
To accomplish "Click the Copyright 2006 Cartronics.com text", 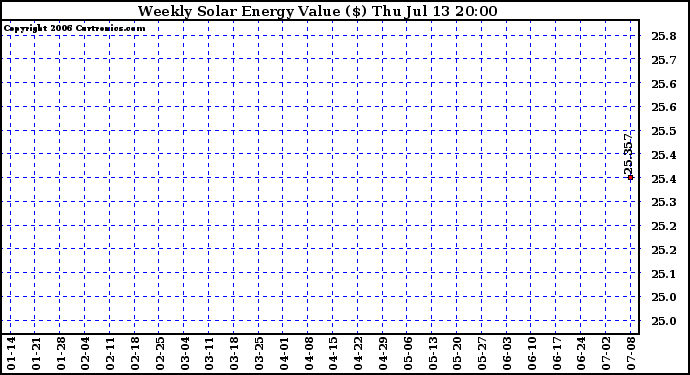I will 74,28.
